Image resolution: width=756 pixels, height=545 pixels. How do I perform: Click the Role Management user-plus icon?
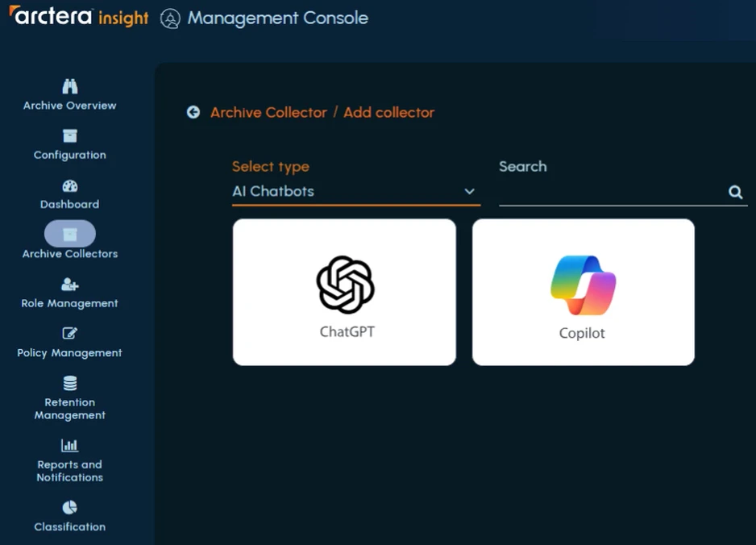point(70,285)
